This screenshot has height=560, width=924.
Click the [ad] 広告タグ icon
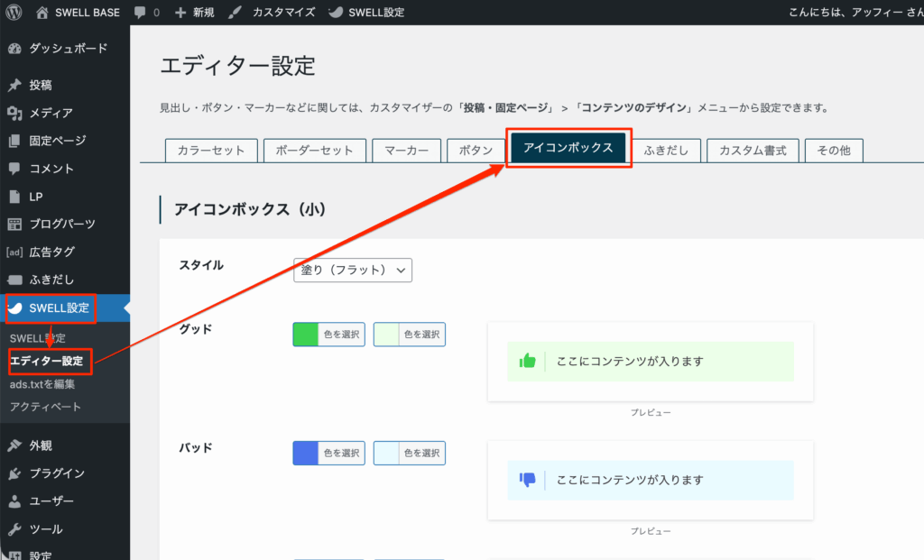click(x=16, y=252)
